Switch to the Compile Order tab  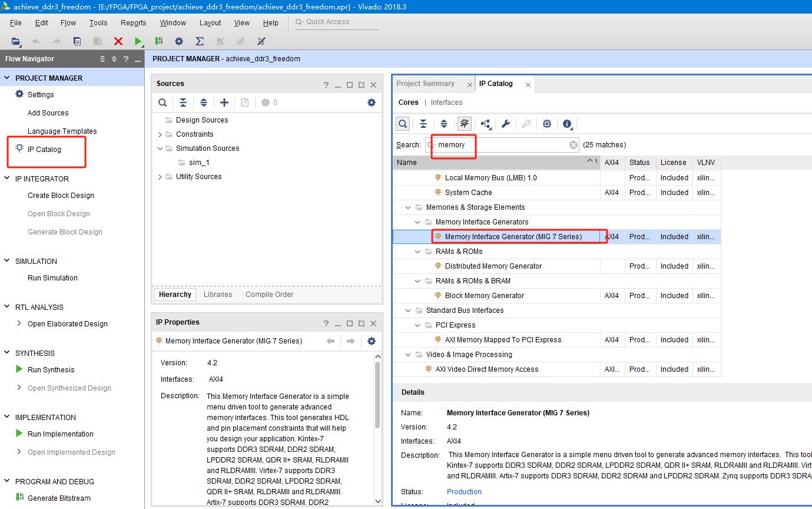(270, 295)
